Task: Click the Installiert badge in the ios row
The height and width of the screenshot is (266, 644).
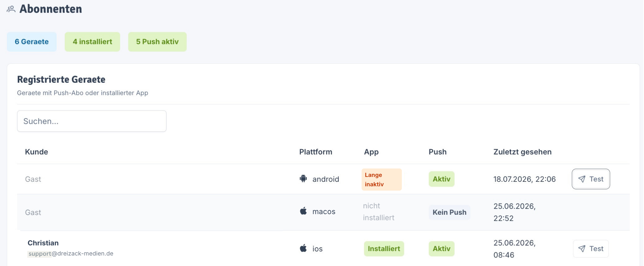Action: point(384,249)
